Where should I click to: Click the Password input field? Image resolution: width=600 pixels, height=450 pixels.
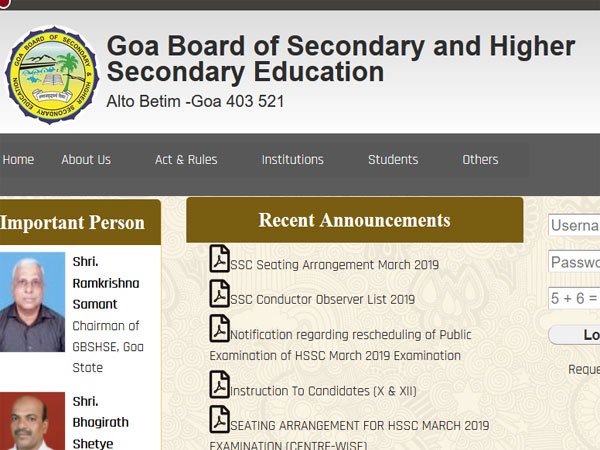pyautogui.click(x=574, y=262)
